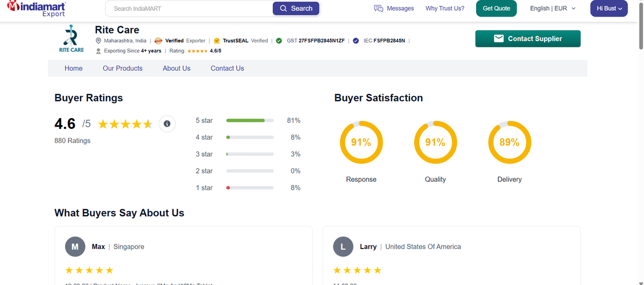This screenshot has width=644, height=285.
Task: Click the IndiaMART Export logo
Action: 37,9
